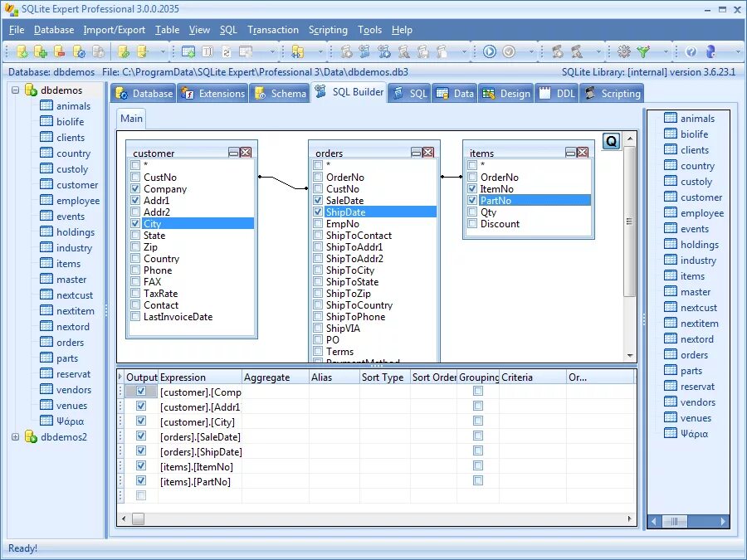Check the Addr2 field in customer table

(x=135, y=212)
